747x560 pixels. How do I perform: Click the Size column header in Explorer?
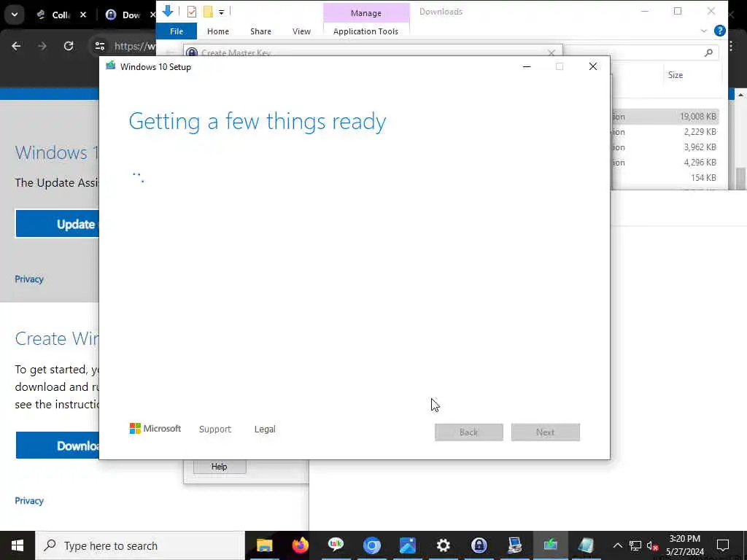point(675,75)
